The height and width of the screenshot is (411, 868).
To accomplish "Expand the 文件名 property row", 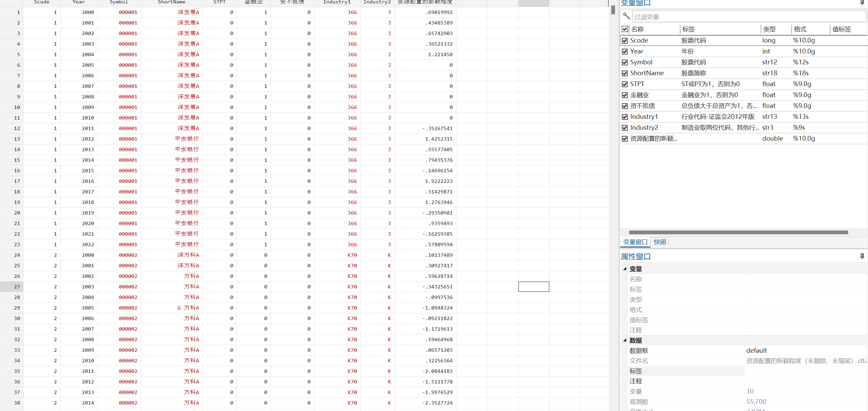I will click(624, 361).
